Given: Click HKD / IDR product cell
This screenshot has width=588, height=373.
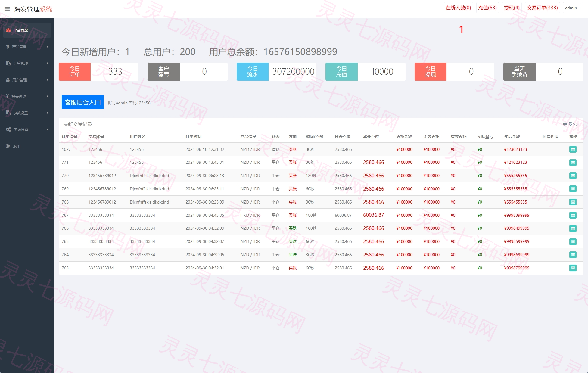Looking at the screenshot, I should coord(250,215).
